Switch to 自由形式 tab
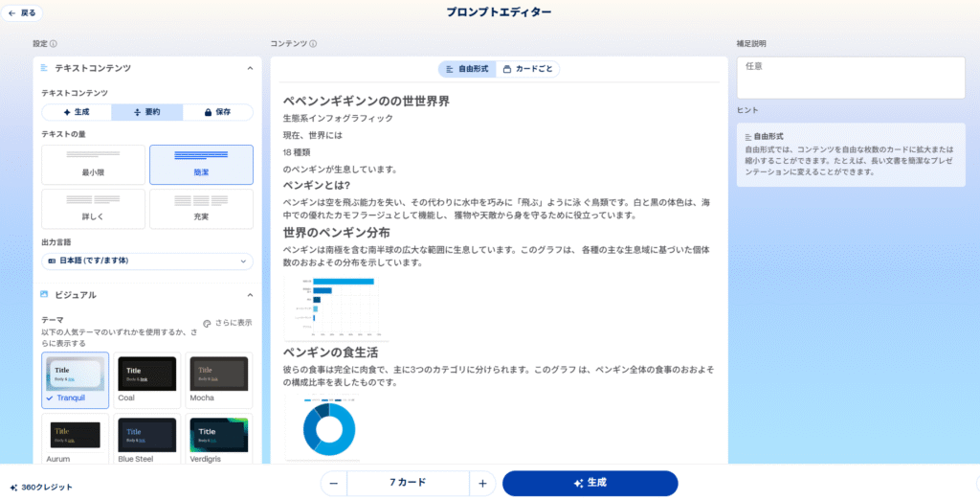 pos(467,69)
